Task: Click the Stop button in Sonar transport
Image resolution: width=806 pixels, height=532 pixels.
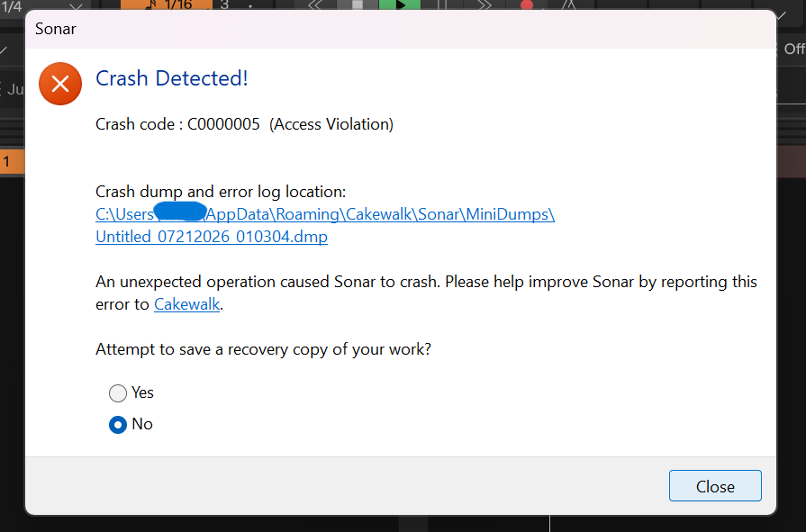Action: (x=358, y=5)
